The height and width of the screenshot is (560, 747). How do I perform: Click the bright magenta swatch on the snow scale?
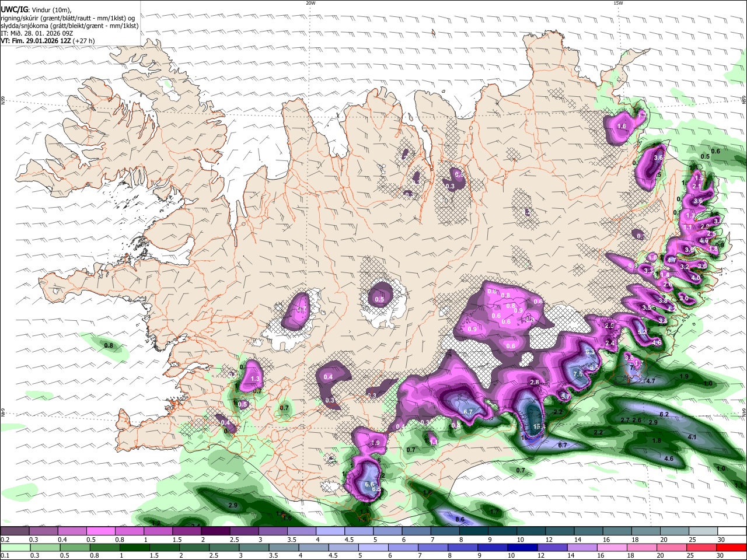click(x=100, y=531)
